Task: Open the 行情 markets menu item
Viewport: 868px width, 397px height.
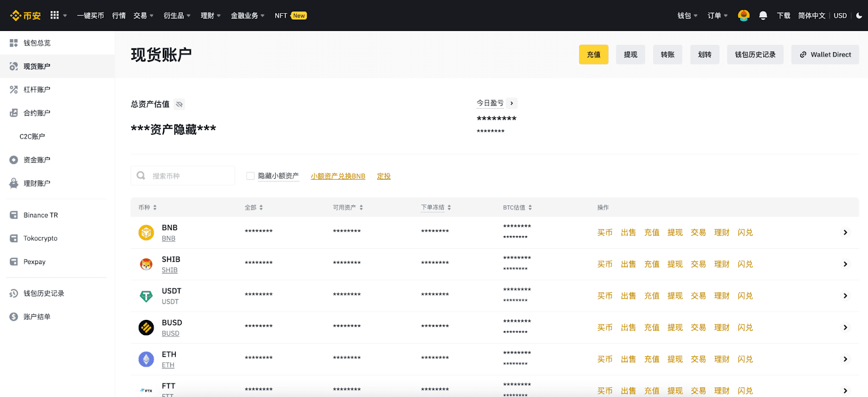Action: [119, 16]
